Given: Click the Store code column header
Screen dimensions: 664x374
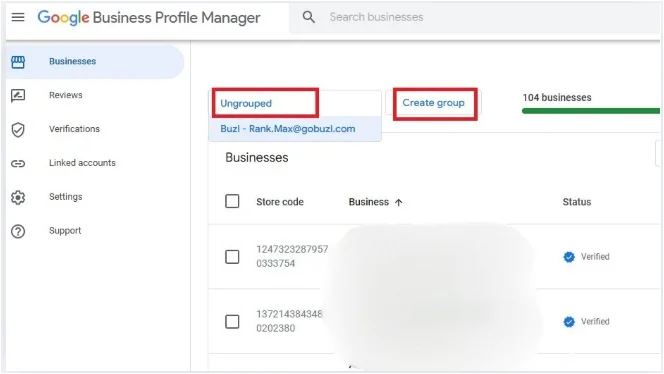Looking at the screenshot, I should [280, 202].
